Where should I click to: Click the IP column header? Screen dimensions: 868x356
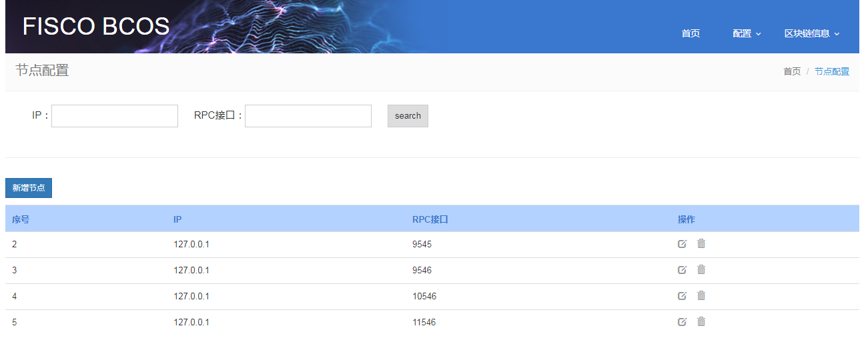pos(177,219)
